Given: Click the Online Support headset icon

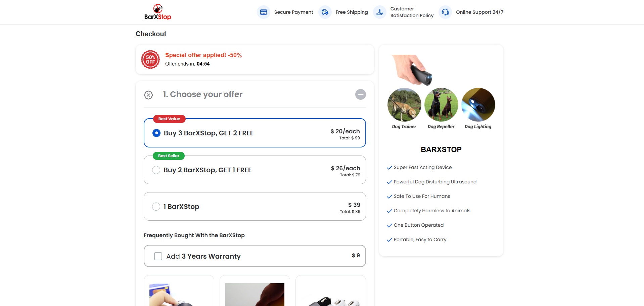Looking at the screenshot, I should click(445, 12).
